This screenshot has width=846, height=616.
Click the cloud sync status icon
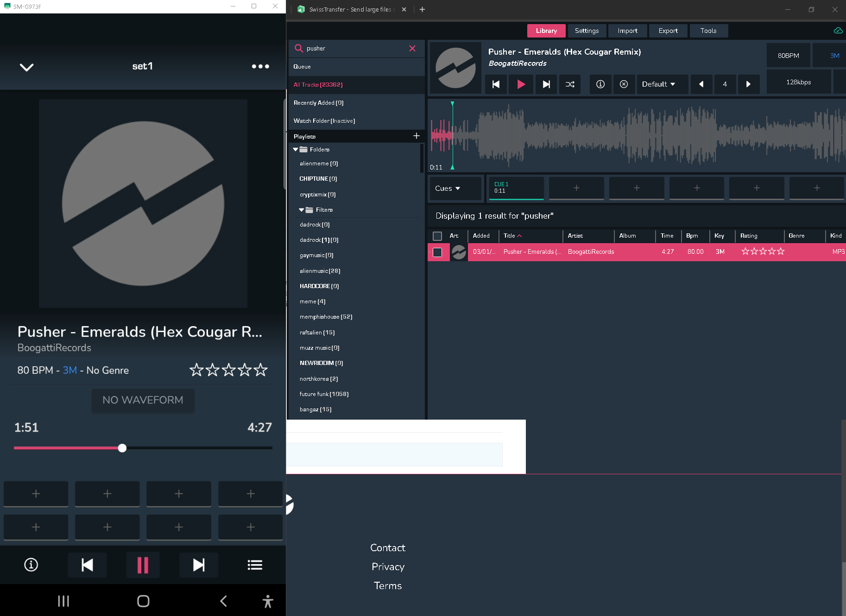[x=838, y=31]
